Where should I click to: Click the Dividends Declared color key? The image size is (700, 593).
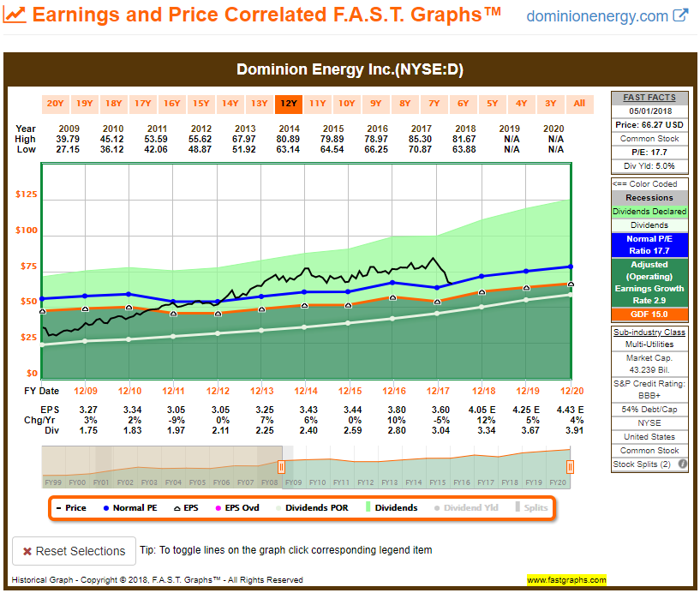tap(649, 212)
